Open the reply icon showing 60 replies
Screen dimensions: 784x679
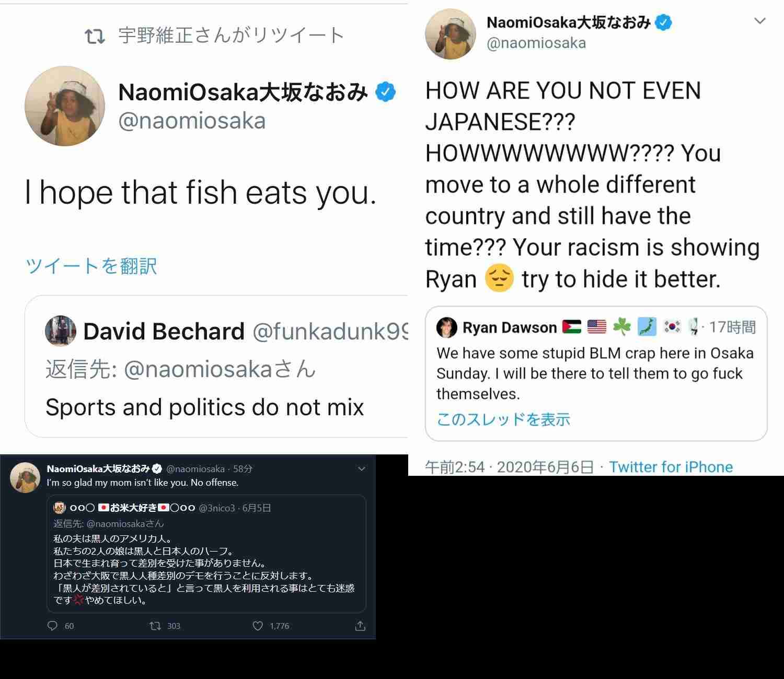[x=52, y=626]
